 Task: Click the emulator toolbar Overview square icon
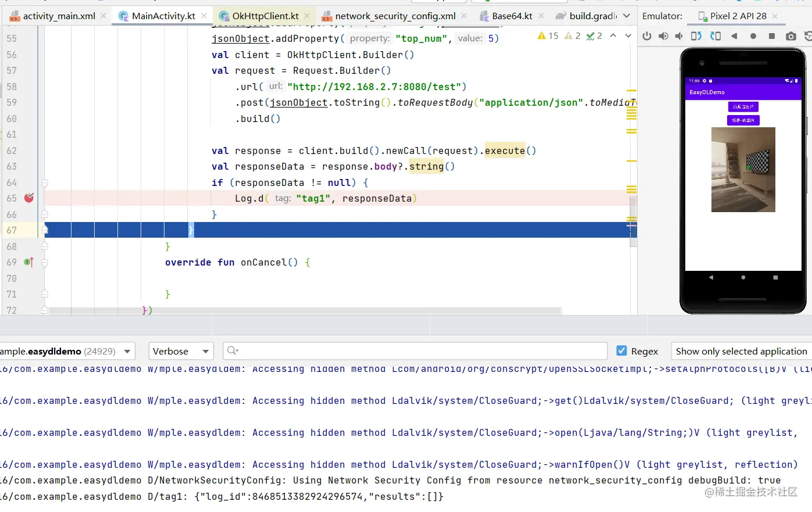[x=772, y=36]
